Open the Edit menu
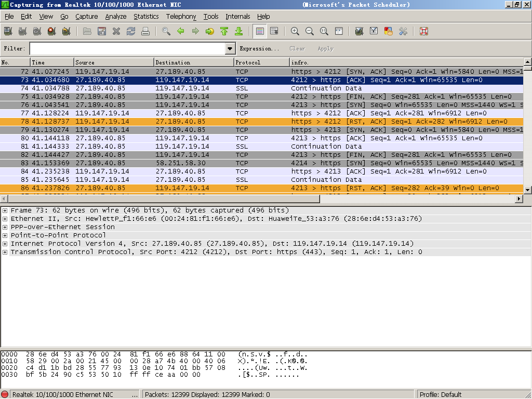532x399 pixels. click(26, 16)
